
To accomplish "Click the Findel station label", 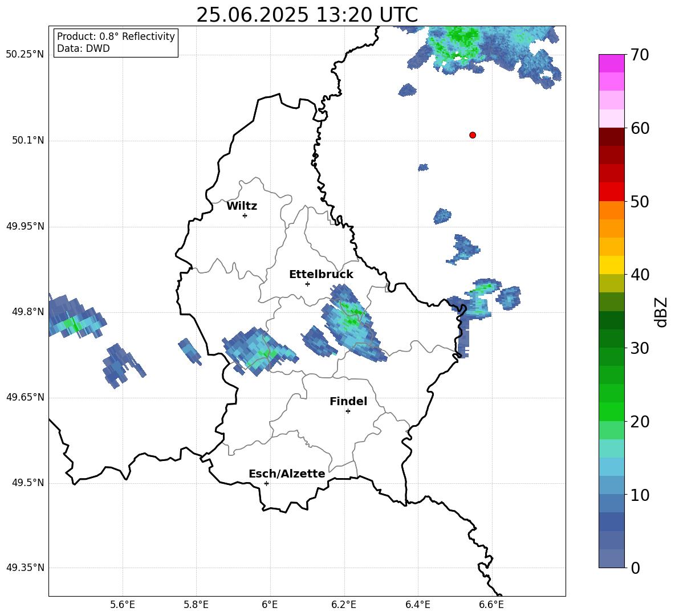I will pyautogui.click(x=348, y=401).
